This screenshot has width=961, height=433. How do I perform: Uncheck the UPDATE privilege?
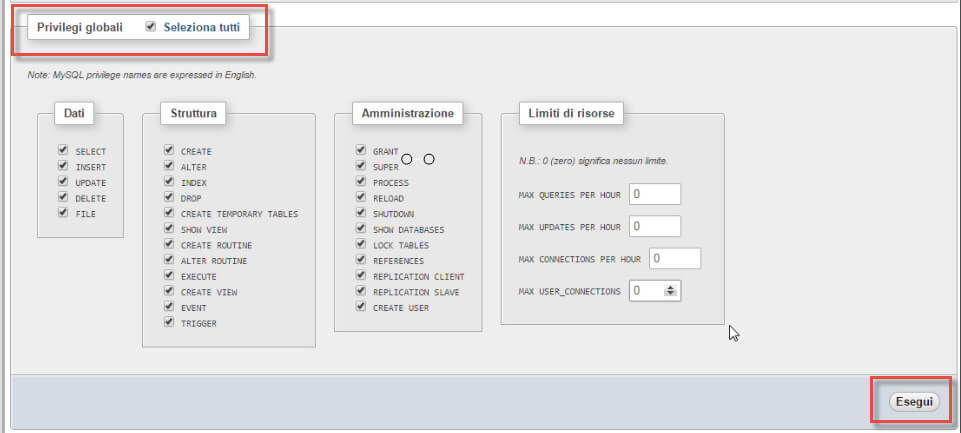(63, 182)
